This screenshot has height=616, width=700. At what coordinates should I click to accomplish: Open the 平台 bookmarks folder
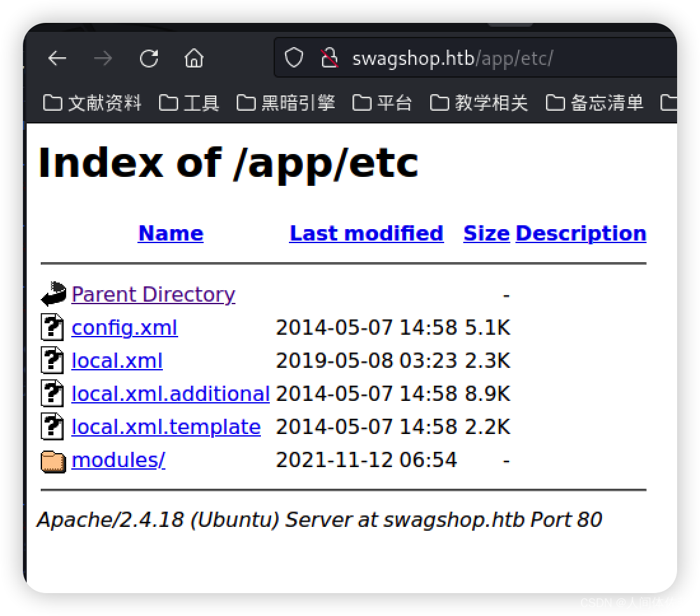pyautogui.click(x=382, y=102)
